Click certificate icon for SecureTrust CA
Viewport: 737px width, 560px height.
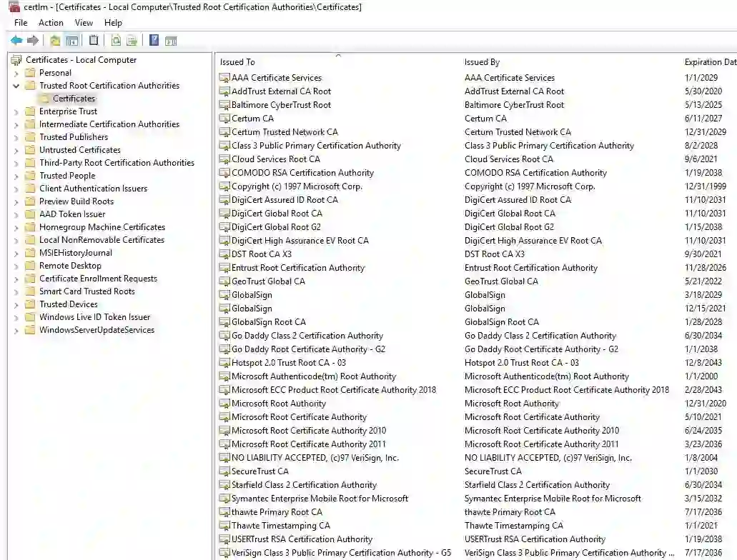(224, 471)
